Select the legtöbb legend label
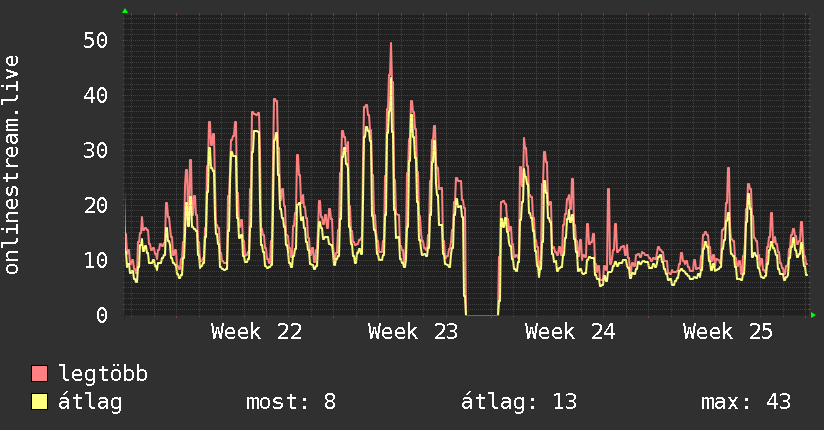Viewport: 824px width, 430px height. pos(103,373)
